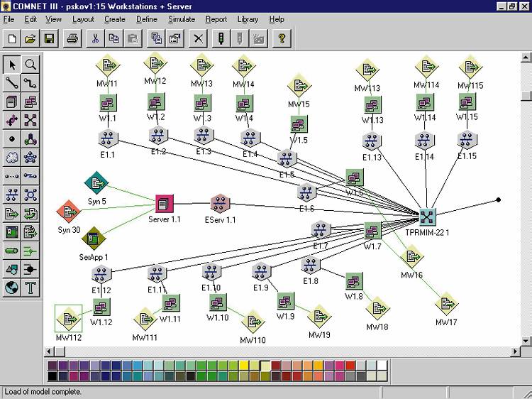Click the E1.5 label text

[x=287, y=175]
